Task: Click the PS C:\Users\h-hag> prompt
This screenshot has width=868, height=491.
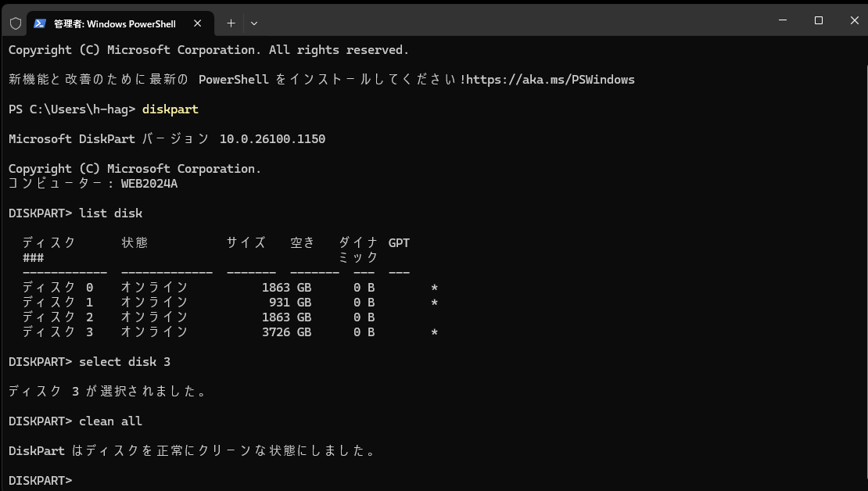Action: 72,109
